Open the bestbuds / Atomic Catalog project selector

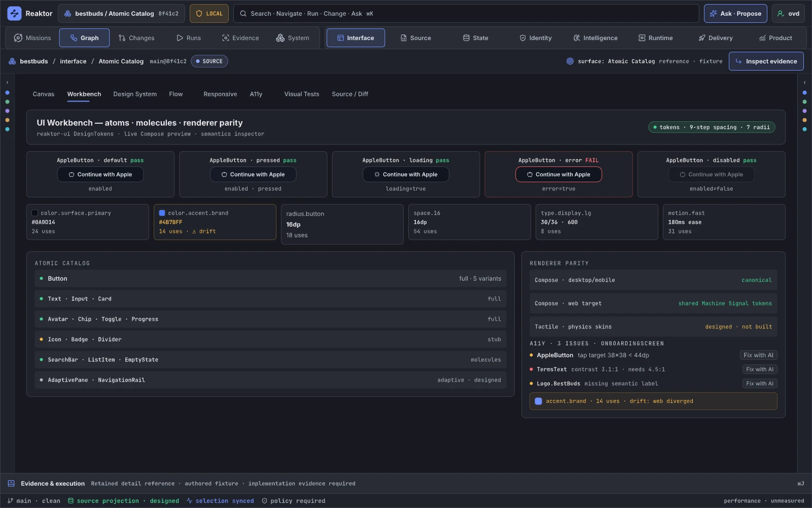point(121,14)
